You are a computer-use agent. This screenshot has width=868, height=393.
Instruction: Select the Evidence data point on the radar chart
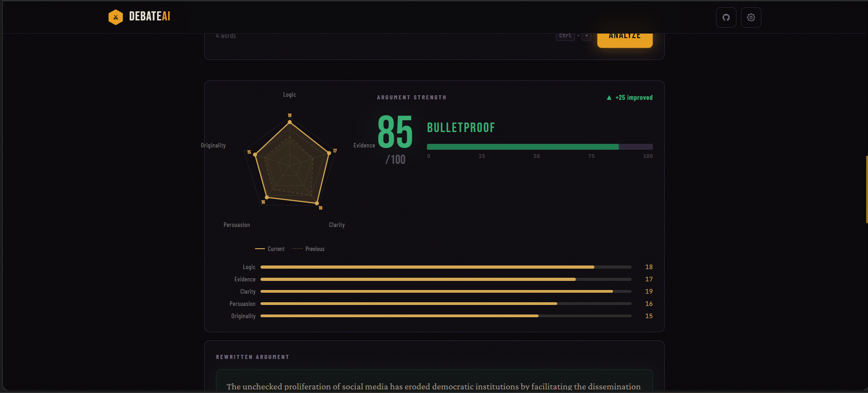coord(329,153)
